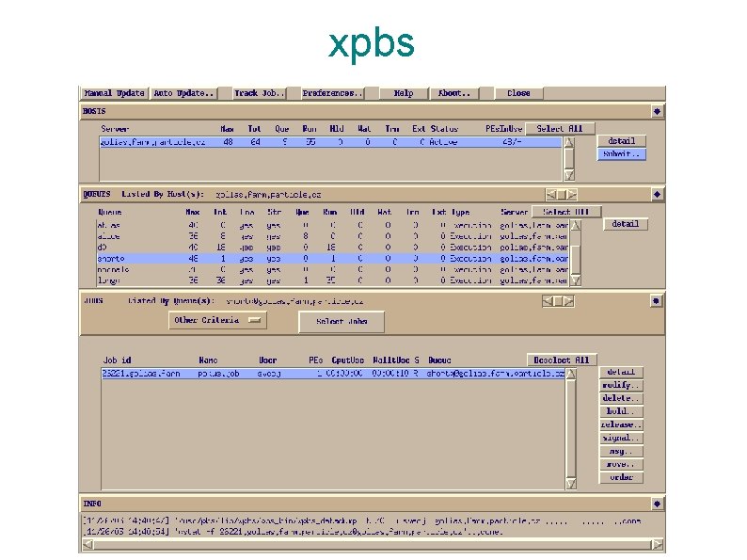747x560 pixels.
Task: Open detail for the selected host
Action: coord(622,141)
